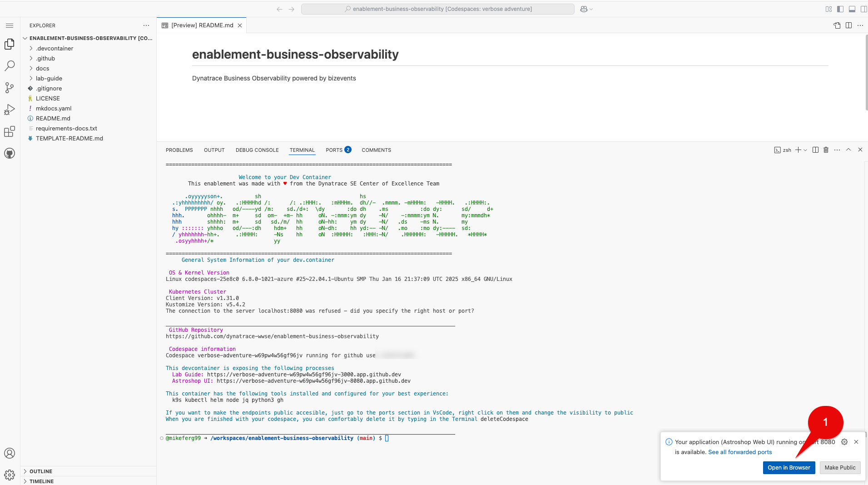This screenshot has height=485, width=868.
Task: Close the README.md preview tab
Action: click(x=240, y=25)
